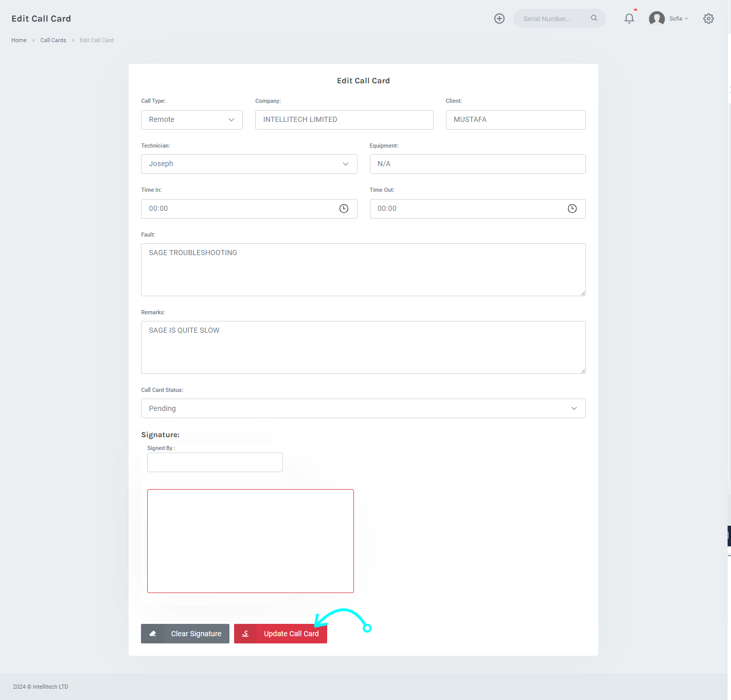Image resolution: width=731 pixels, height=700 pixels.
Task: Click the Signed By input field
Action: [215, 462]
